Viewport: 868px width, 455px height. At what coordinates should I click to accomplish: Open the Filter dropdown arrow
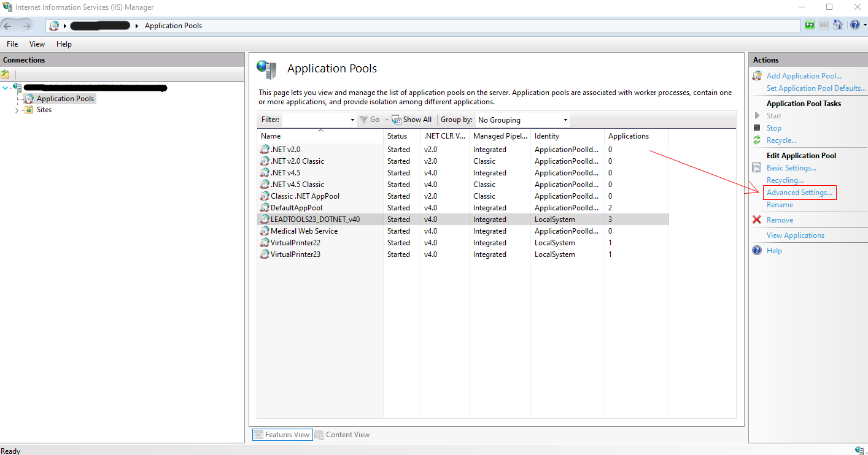352,120
